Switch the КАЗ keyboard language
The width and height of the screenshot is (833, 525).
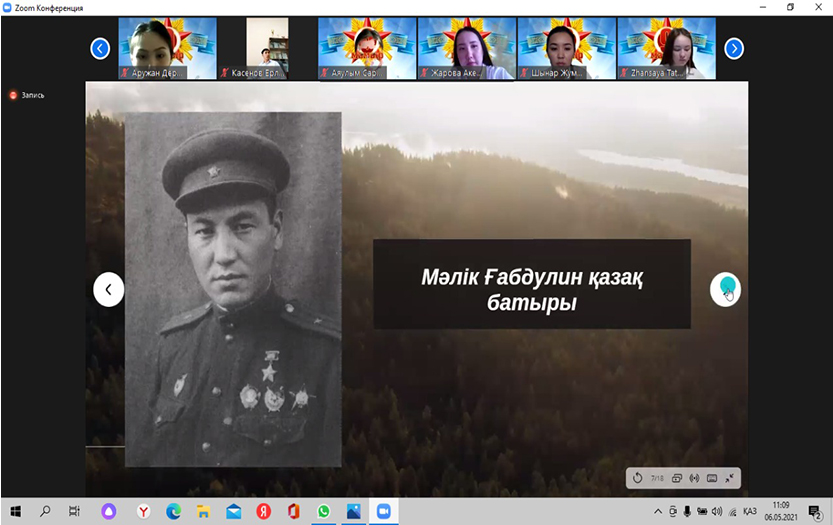tap(749, 511)
